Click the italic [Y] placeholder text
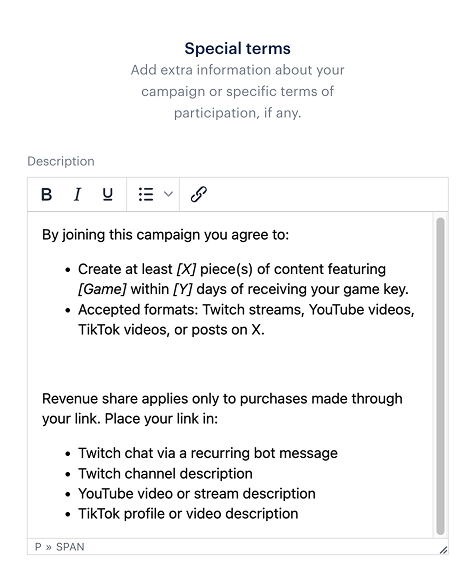 click(x=183, y=289)
